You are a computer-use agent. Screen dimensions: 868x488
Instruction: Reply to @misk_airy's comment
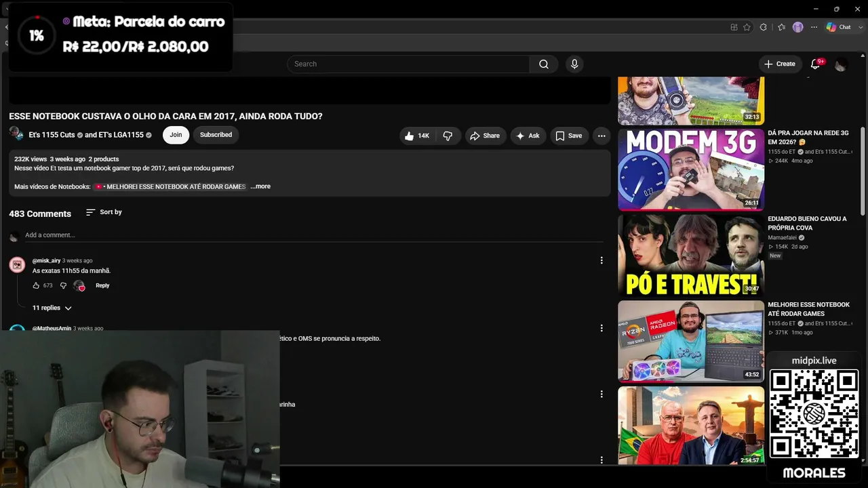(102, 285)
